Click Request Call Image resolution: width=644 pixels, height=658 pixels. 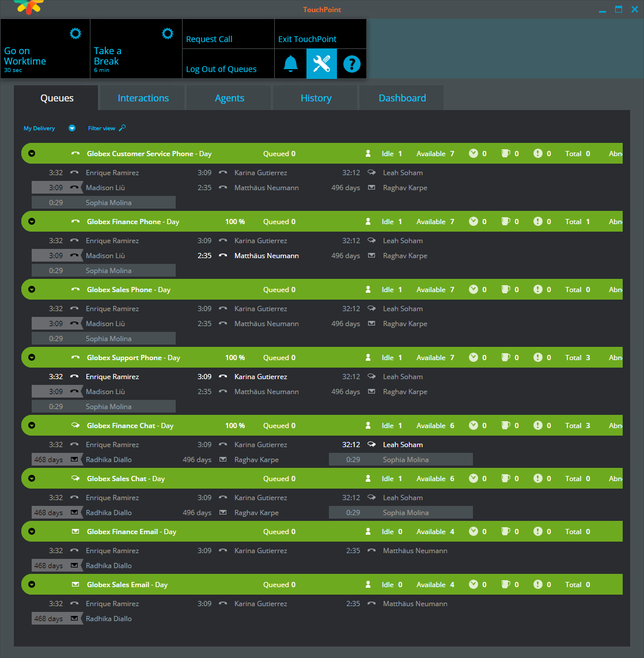point(209,39)
